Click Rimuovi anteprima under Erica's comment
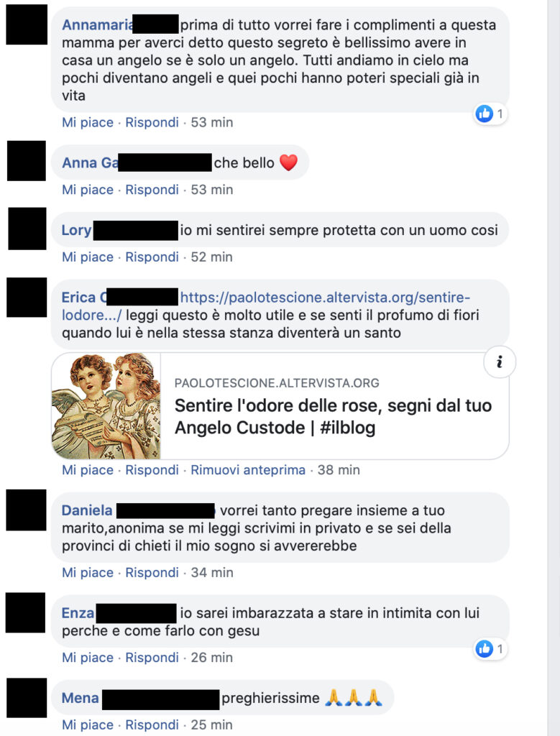Image resolution: width=560 pixels, height=736 pixels. tap(248, 470)
